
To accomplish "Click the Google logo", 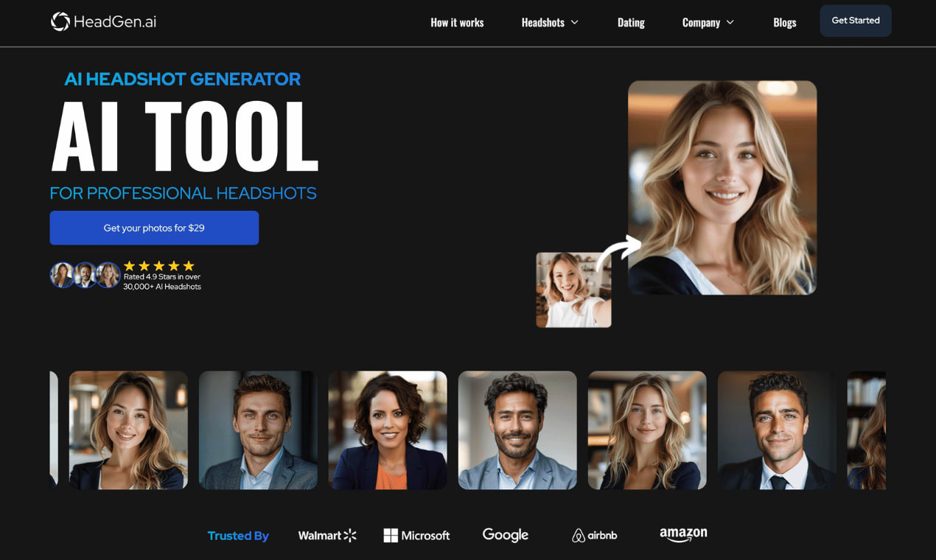I will 506,535.
